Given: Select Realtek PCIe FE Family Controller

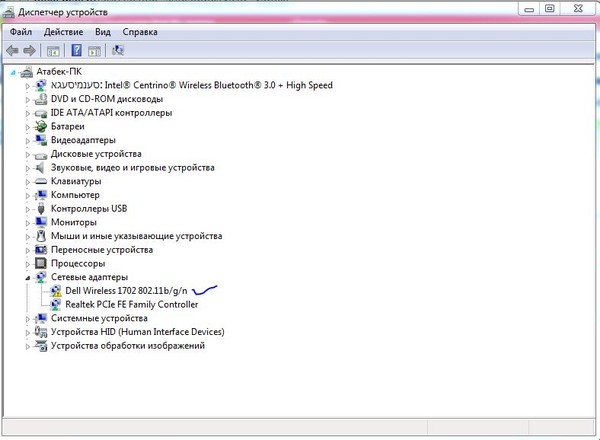Looking at the screenshot, I should [132, 305].
